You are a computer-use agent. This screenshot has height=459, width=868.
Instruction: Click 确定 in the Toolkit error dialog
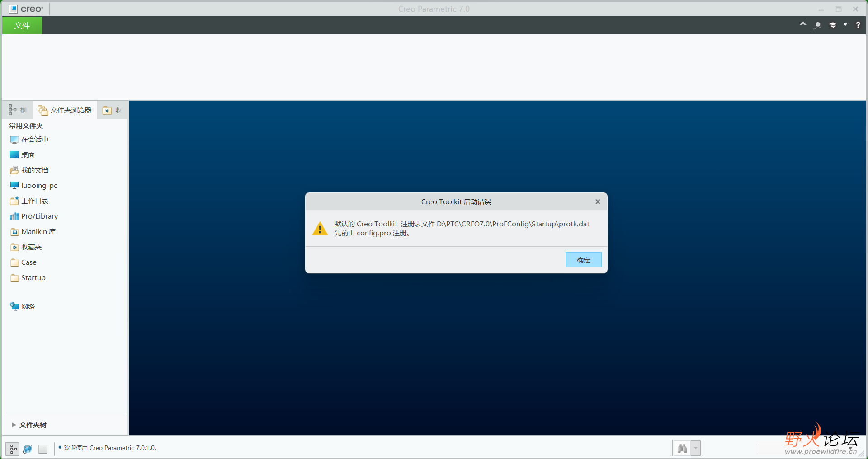(584, 260)
